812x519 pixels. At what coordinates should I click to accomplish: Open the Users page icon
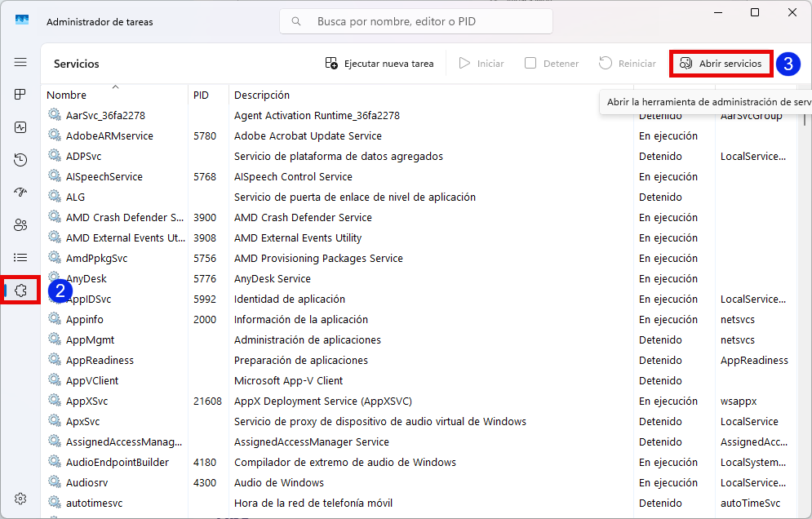[20, 224]
